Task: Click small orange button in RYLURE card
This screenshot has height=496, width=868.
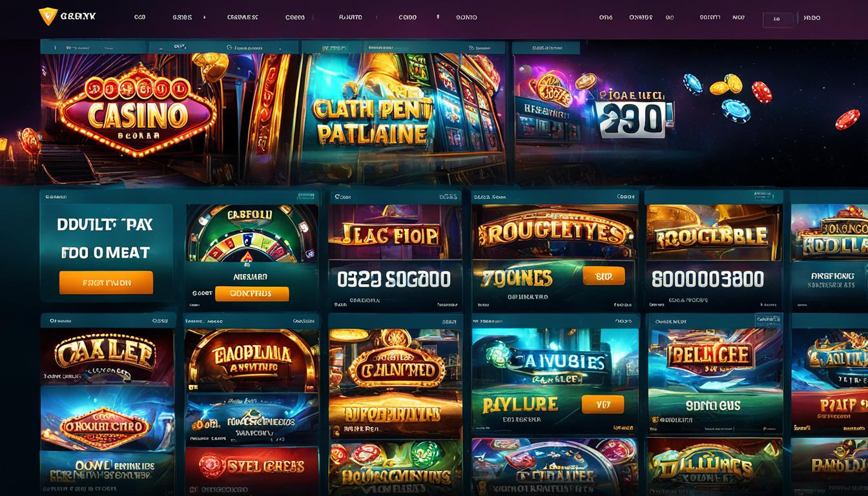Action: click(603, 404)
